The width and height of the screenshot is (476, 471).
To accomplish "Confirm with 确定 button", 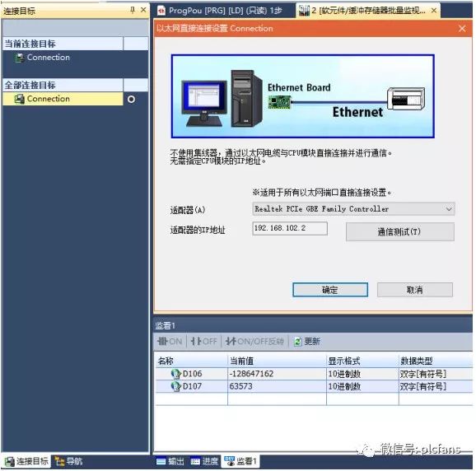I will 330,290.
